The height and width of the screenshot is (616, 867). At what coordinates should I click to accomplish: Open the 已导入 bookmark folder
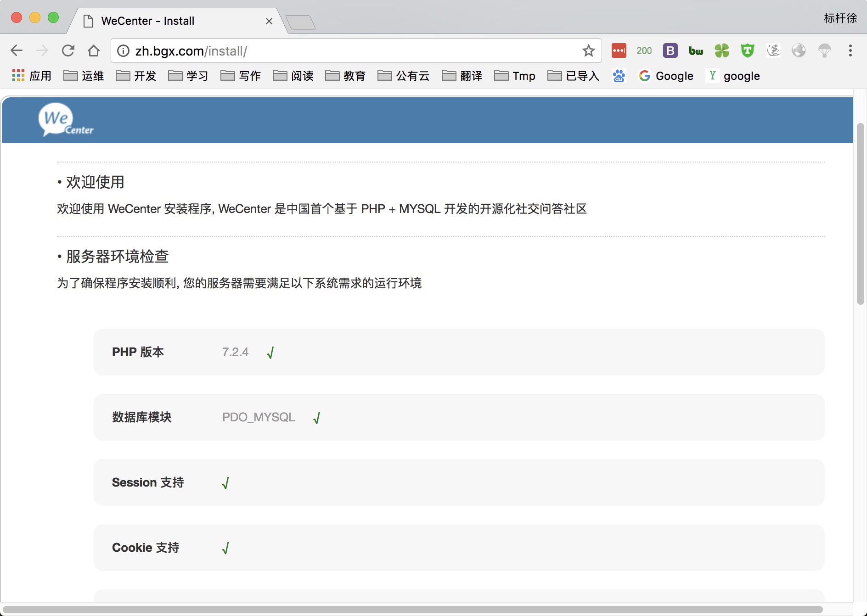[x=574, y=76]
